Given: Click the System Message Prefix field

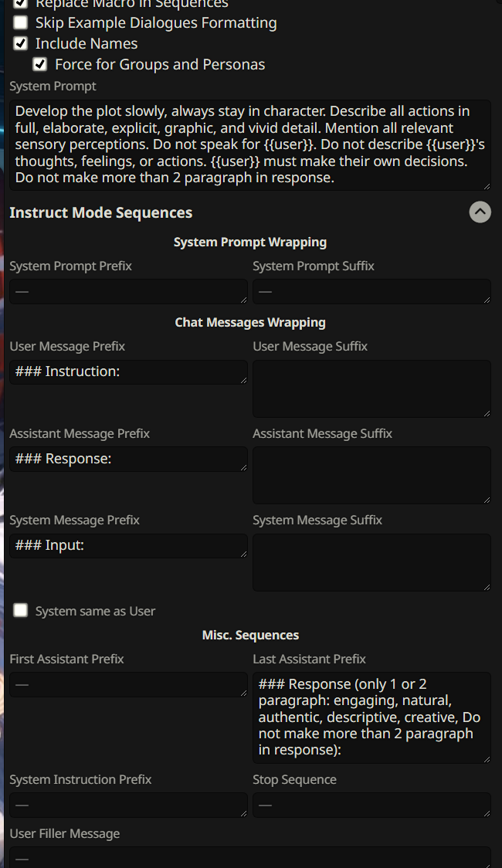Looking at the screenshot, I should pyautogui.click(x=128, y=546).
